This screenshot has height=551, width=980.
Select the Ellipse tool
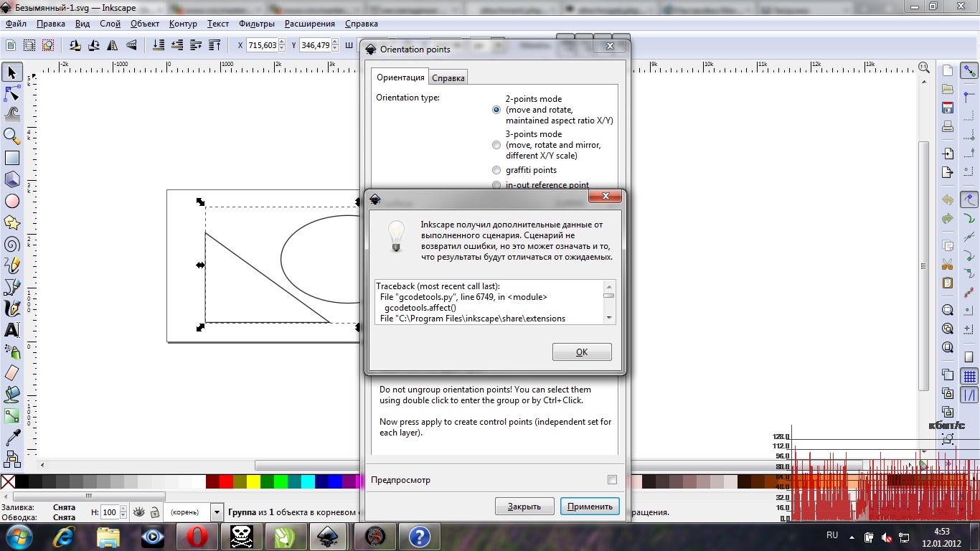tap(12, 201)
